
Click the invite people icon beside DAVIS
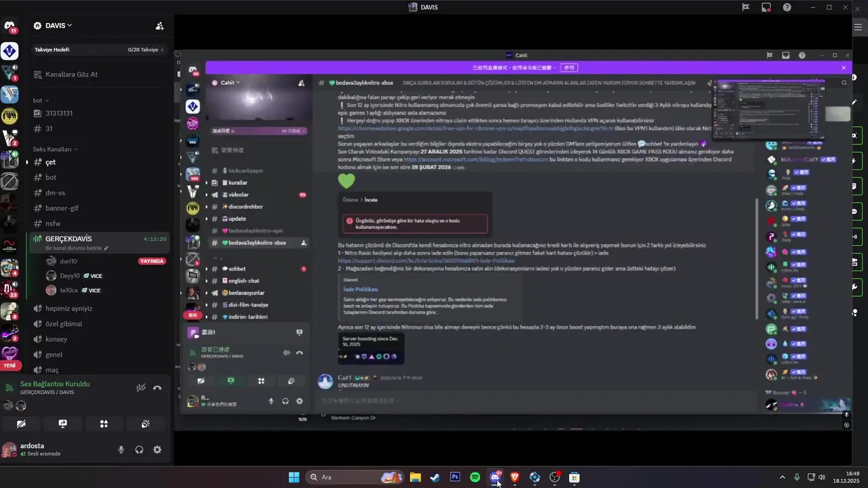159,26
